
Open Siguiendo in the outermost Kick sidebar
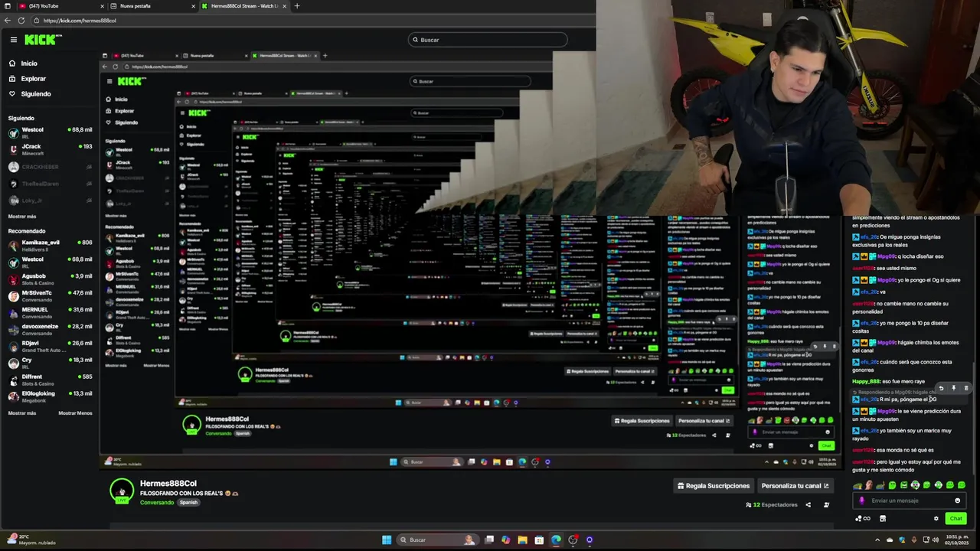(30, 94)
